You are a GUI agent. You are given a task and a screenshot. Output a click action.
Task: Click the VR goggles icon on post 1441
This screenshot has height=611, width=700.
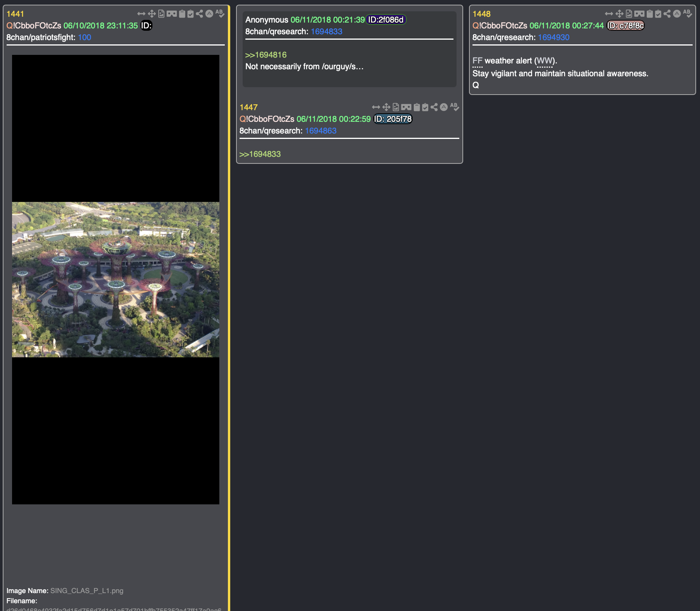click(x=171, y=14)
